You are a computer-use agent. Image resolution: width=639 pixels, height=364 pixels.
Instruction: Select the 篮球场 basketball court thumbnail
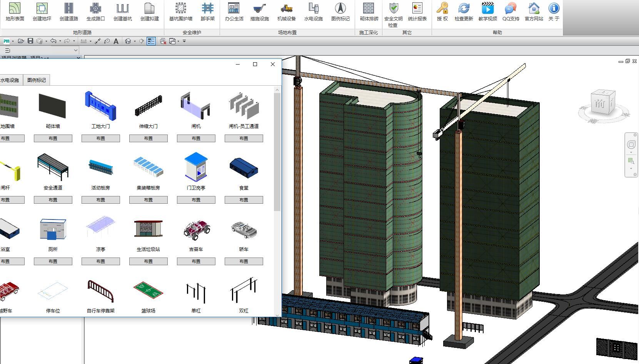click(148, 291)
